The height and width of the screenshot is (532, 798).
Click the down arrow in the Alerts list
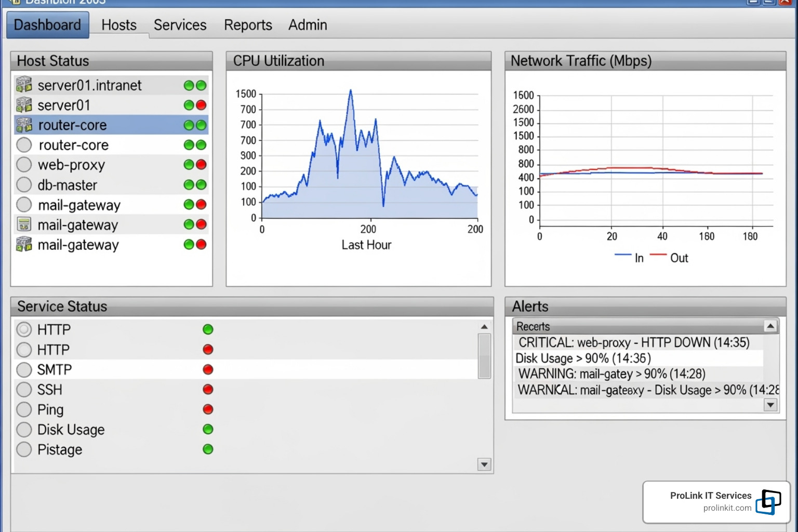(770, 405)
